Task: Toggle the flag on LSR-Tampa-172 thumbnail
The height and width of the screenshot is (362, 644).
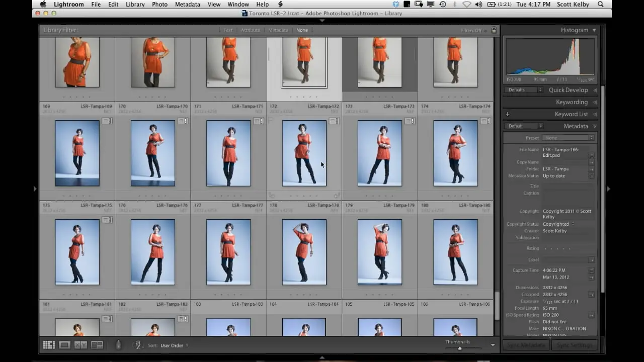Action: [x=272, y=121]
